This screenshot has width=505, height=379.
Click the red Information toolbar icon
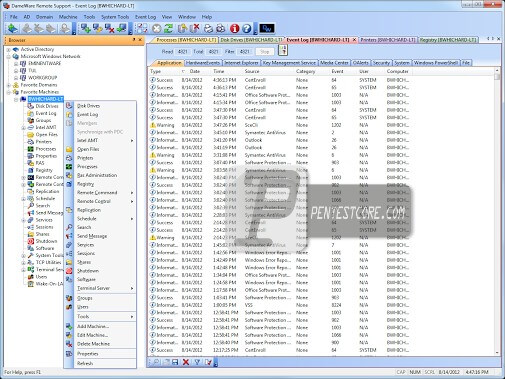(x=235, y=29)
